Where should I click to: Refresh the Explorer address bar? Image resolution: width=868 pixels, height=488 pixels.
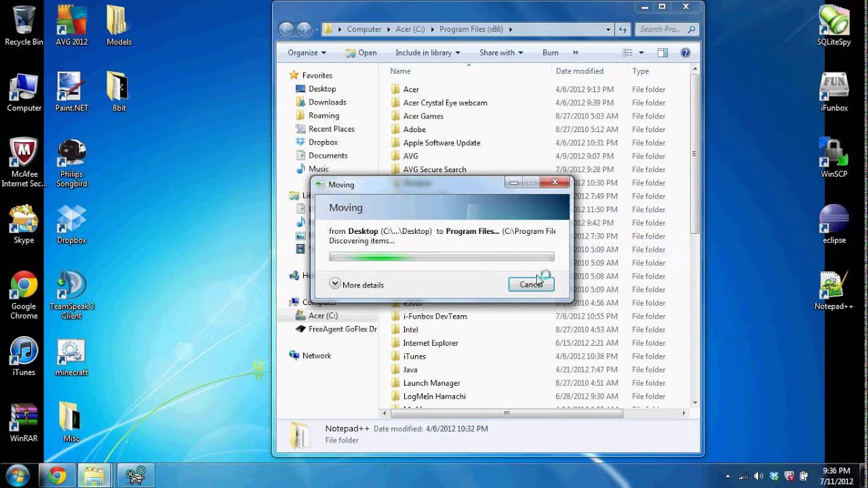point(623,29)
